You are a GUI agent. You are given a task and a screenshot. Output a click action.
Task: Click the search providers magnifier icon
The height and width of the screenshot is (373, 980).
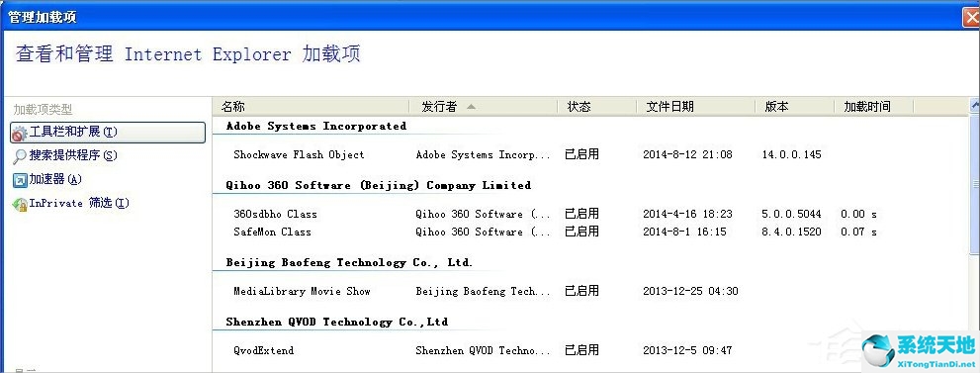point(20,156)
